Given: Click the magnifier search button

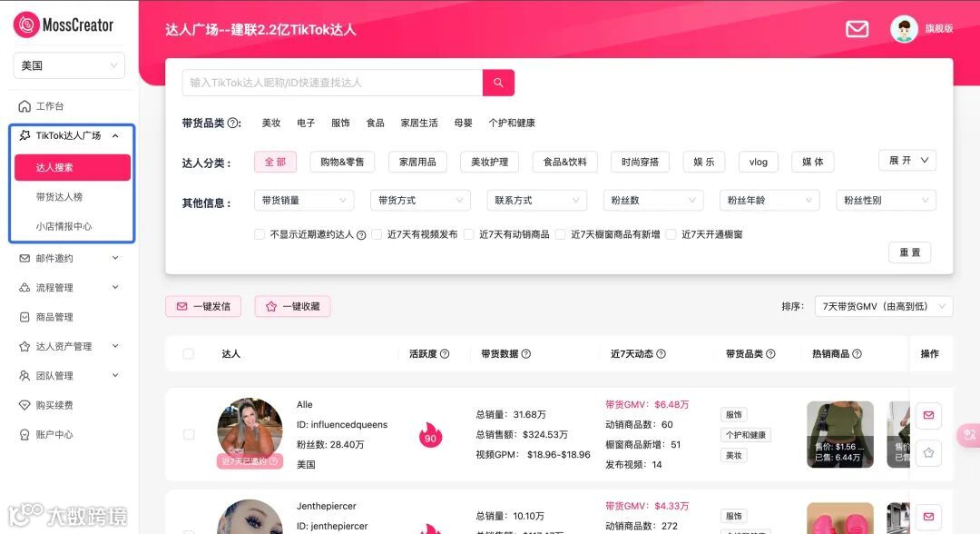Looking at the screenshot, I should (x=498, y=83).
